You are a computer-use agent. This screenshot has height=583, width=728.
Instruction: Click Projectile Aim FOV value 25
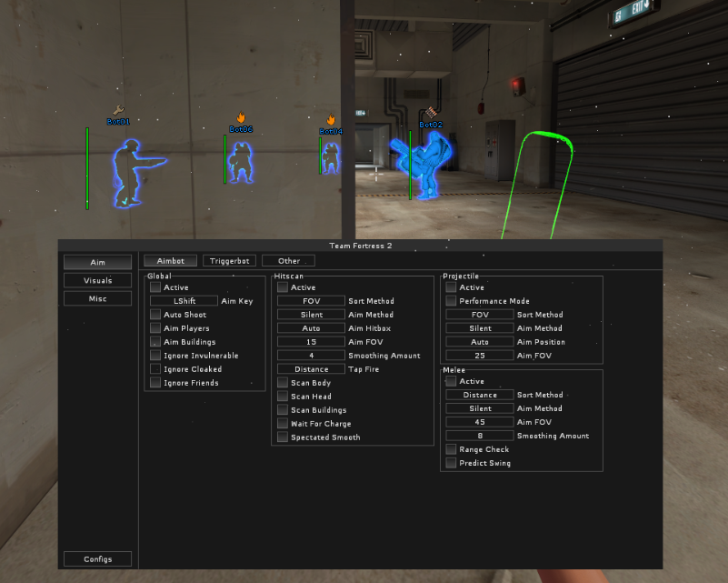point(480,356)
